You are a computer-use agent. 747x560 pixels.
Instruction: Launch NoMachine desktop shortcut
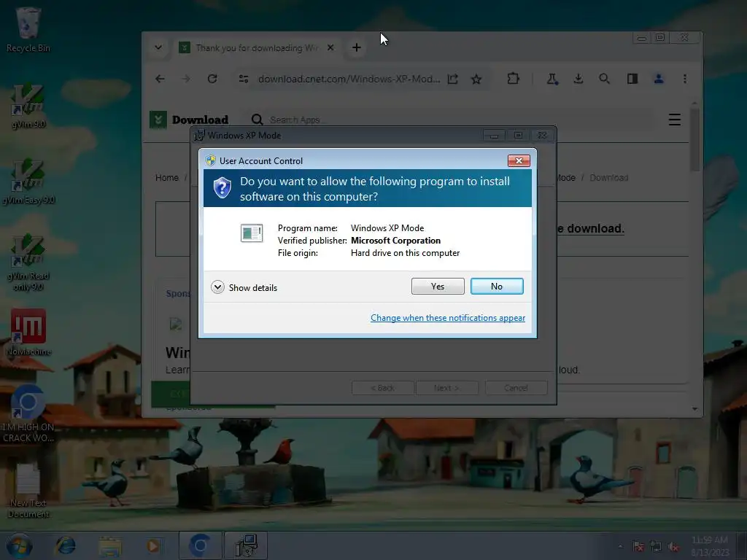click(x=28, y=332)
